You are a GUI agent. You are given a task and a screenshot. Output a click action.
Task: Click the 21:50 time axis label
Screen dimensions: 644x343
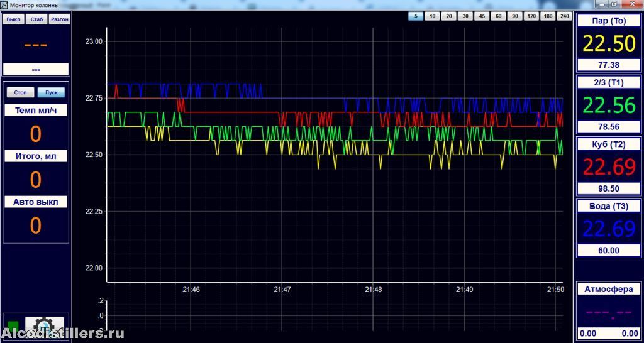tap(555, 290)
